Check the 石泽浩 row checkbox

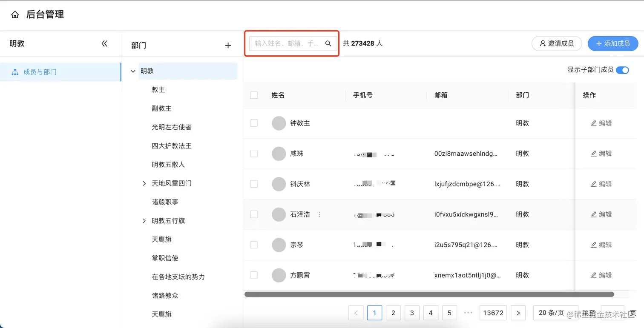(x=254, y=214)
